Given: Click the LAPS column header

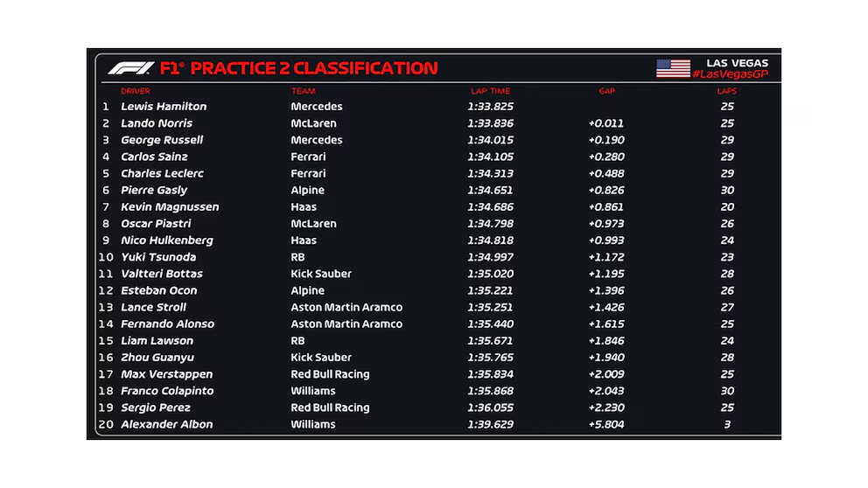Looking at the screenshot, I should point(727,91).
